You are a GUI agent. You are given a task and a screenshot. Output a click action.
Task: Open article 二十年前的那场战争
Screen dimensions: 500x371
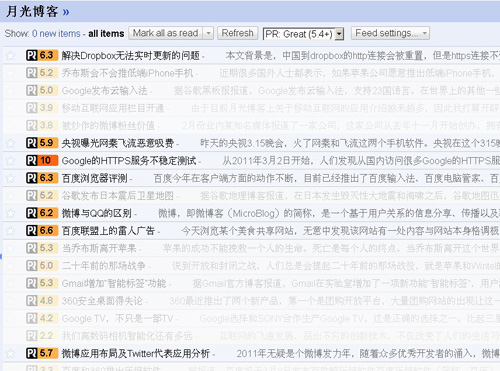(x=104, y=266)
